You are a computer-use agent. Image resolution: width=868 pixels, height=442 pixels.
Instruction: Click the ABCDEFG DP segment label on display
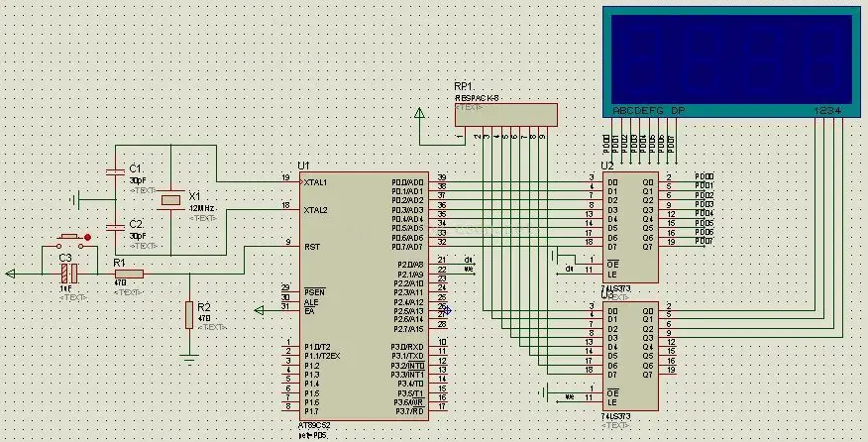pyautogui.click(x=649, y=111)
